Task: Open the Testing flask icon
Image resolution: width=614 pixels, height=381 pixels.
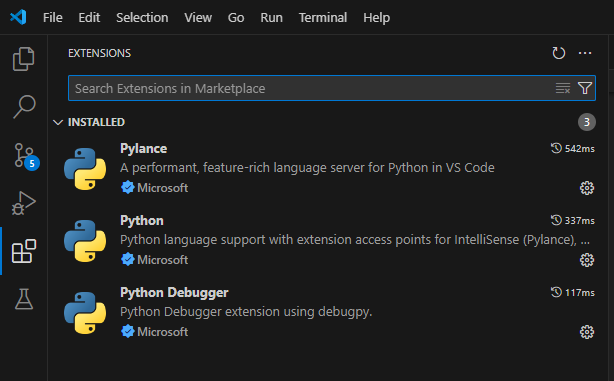Action: (24, 299)
